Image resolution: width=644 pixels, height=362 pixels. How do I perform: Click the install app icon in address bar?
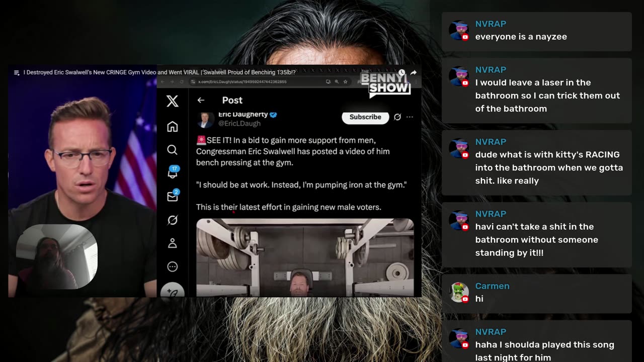(328, 81)
